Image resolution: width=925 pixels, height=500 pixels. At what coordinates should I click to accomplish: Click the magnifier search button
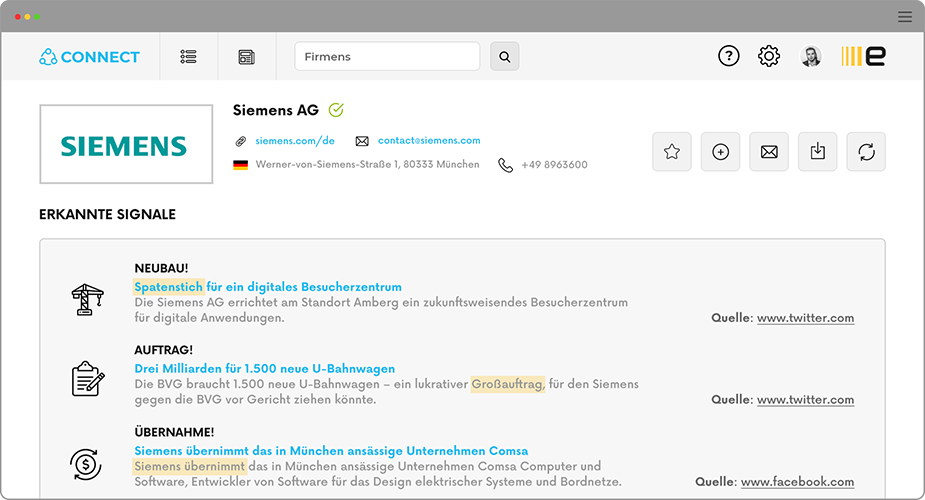[x=504, y=56]
